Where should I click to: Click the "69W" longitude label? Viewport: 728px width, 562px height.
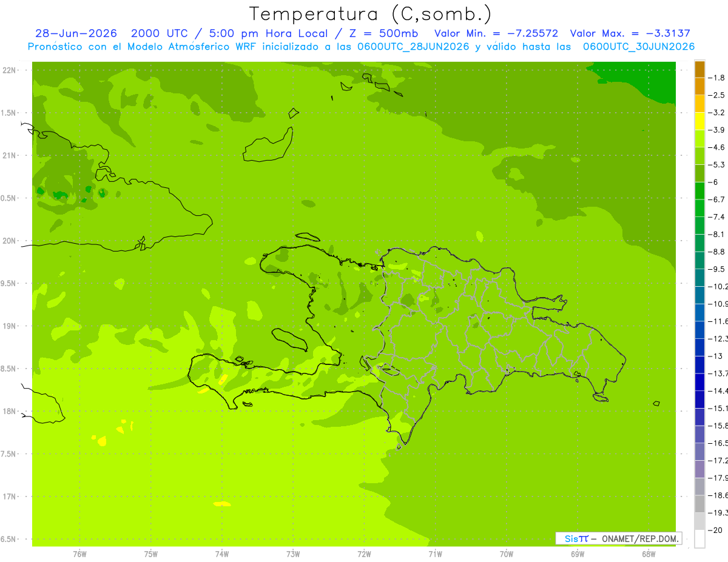[578, 554]
